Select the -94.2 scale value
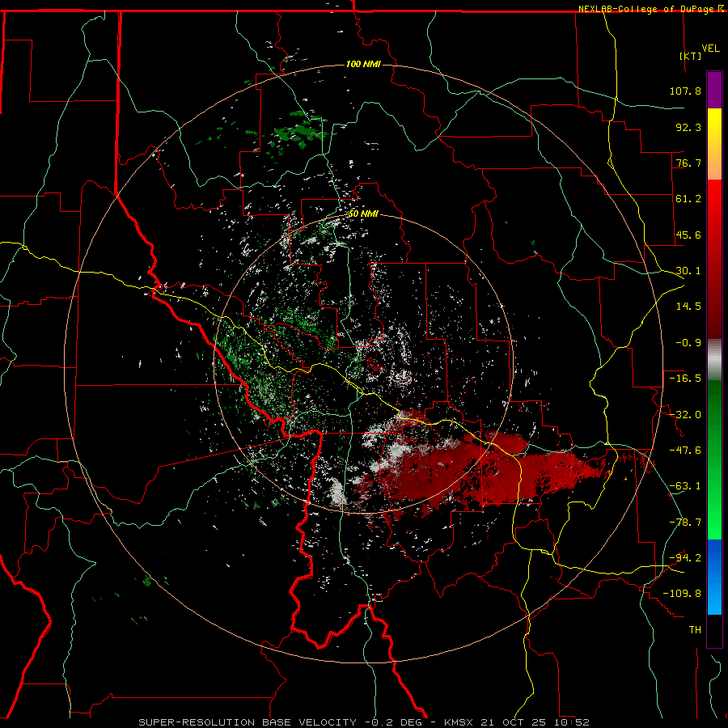 click(x=685, y=557)
